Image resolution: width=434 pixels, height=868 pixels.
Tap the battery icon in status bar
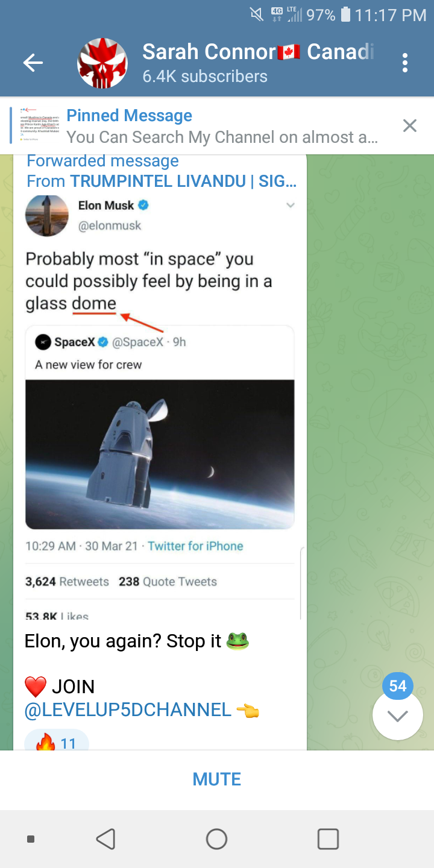[x=345, y=14]
